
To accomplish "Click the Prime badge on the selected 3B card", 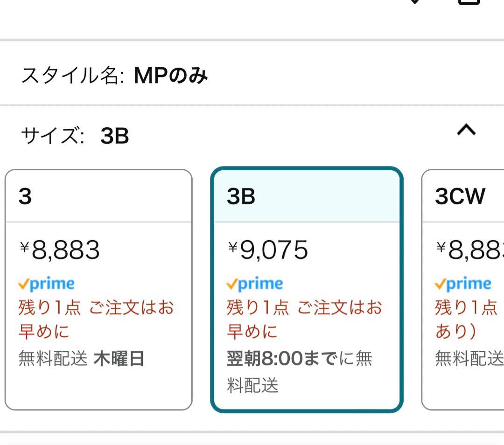I will click(x=254, y=283).
